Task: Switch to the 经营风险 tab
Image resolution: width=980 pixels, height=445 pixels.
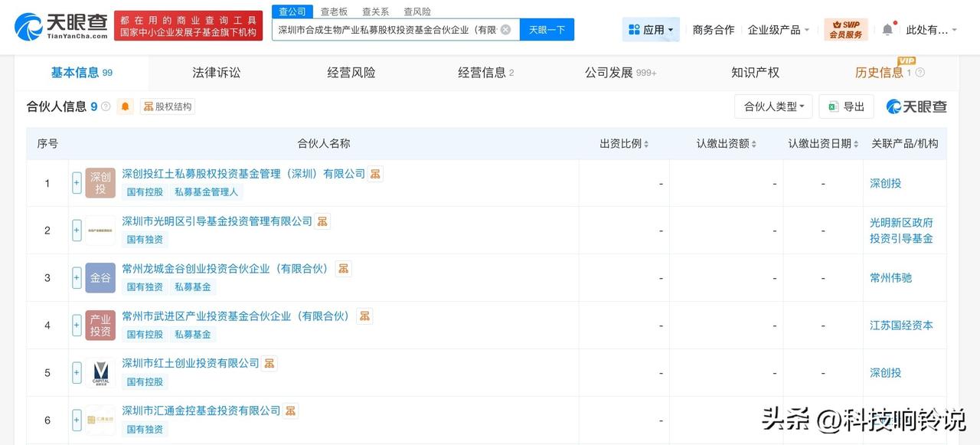Action: pos(351,73)
